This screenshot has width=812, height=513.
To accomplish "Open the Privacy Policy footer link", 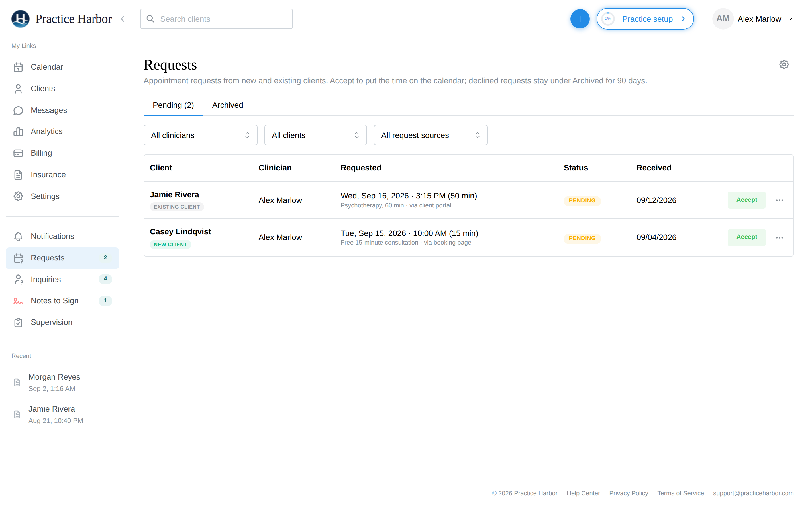I will pyautogui.click(x=629, y=493).
